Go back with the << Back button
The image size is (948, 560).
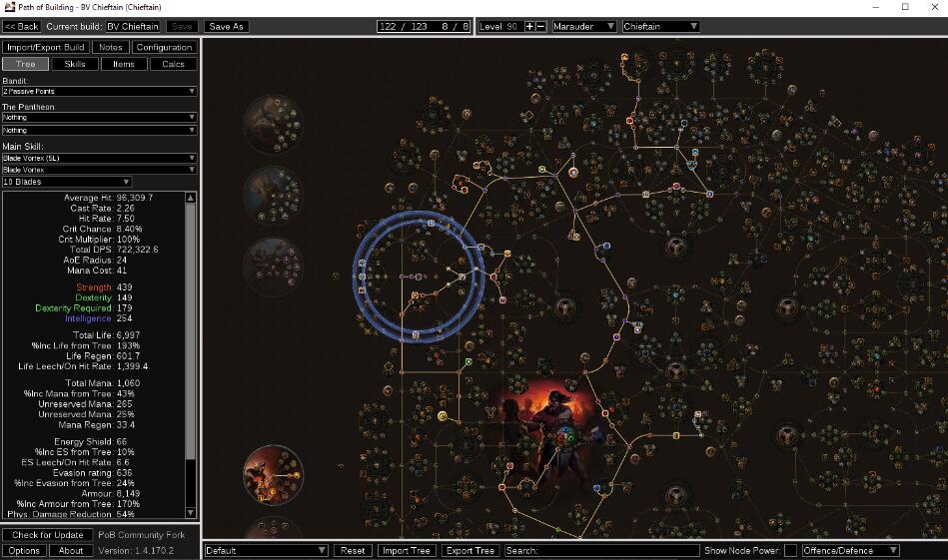click(x=22, y=27)
